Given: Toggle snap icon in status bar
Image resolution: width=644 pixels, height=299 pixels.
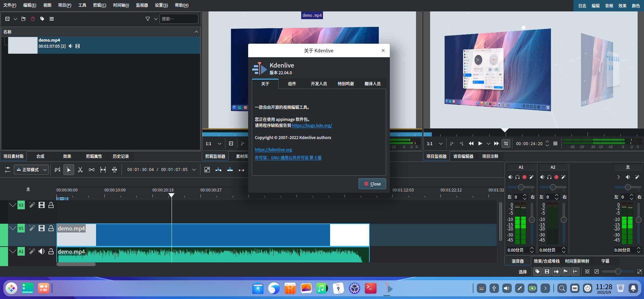Looking at the screenshot, I should coord(575,271).
